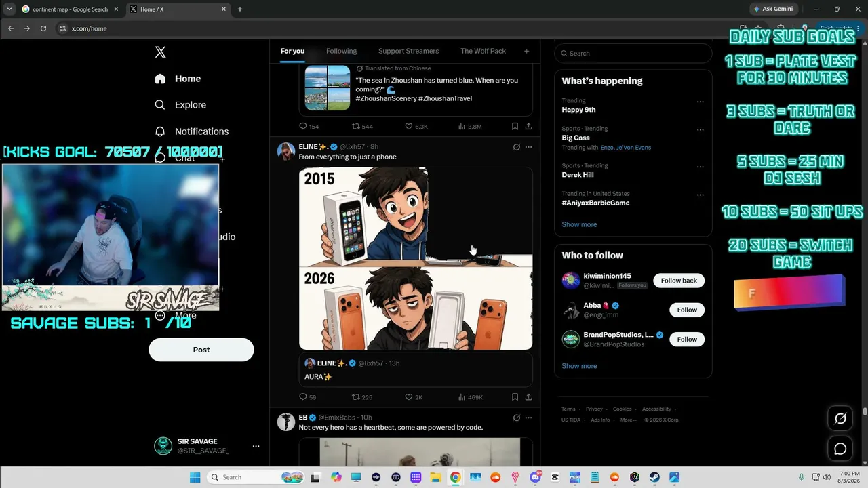Bookmark the Zhoushan post

[515, 126]
